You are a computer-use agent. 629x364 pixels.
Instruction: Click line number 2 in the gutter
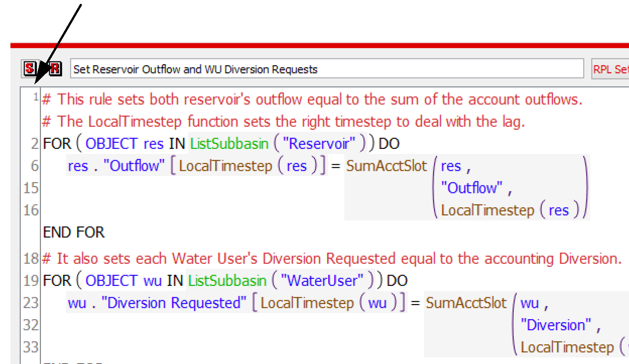coord(34,144)
